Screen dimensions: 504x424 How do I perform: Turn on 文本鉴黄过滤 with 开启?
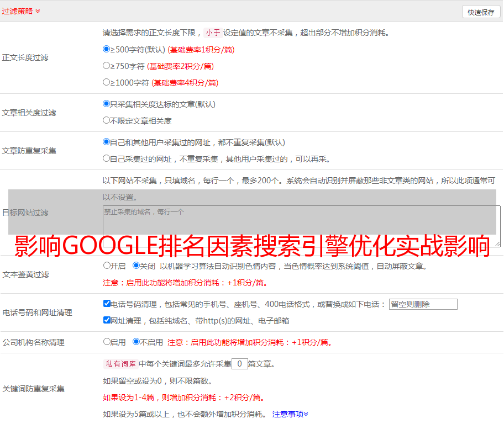(x=107, y=266)
